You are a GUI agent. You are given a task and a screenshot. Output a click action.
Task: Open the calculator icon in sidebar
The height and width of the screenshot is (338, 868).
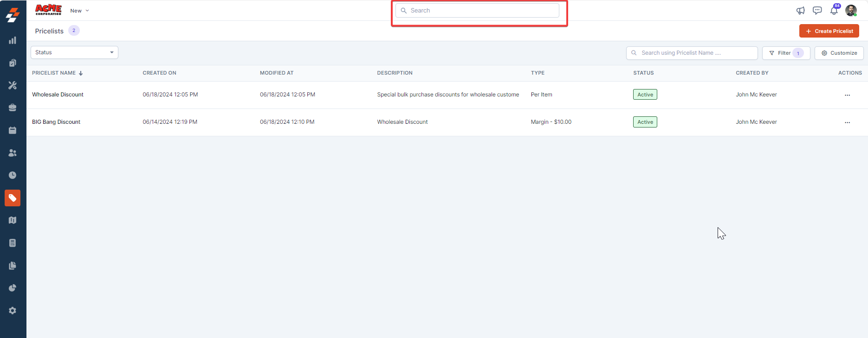[x=13, y=243]
